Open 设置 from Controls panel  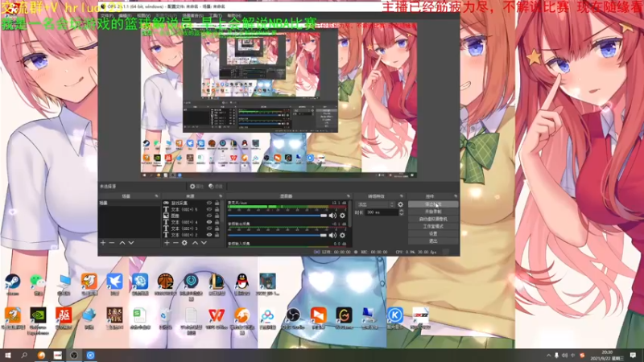coord(433,233)
